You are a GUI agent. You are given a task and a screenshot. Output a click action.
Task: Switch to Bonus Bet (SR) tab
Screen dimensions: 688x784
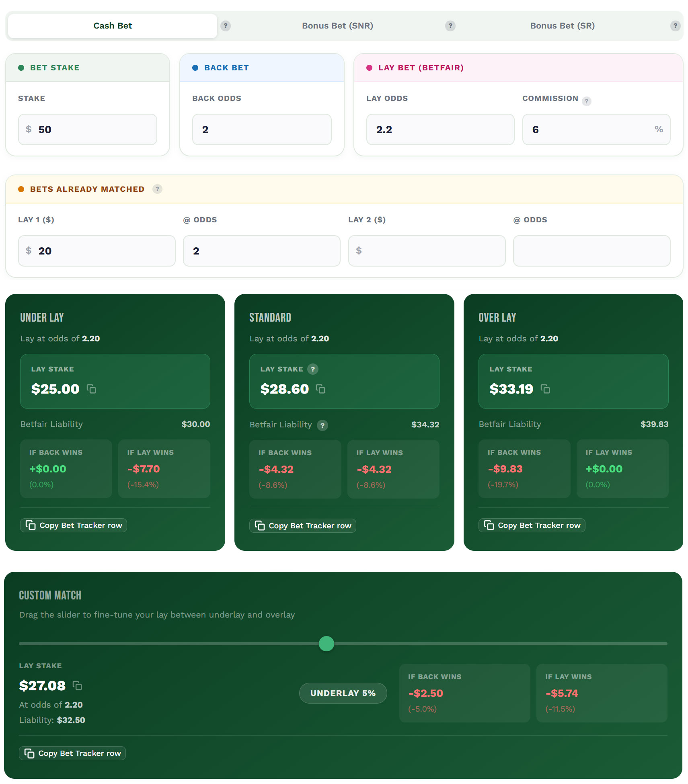(x=562, y=26)
